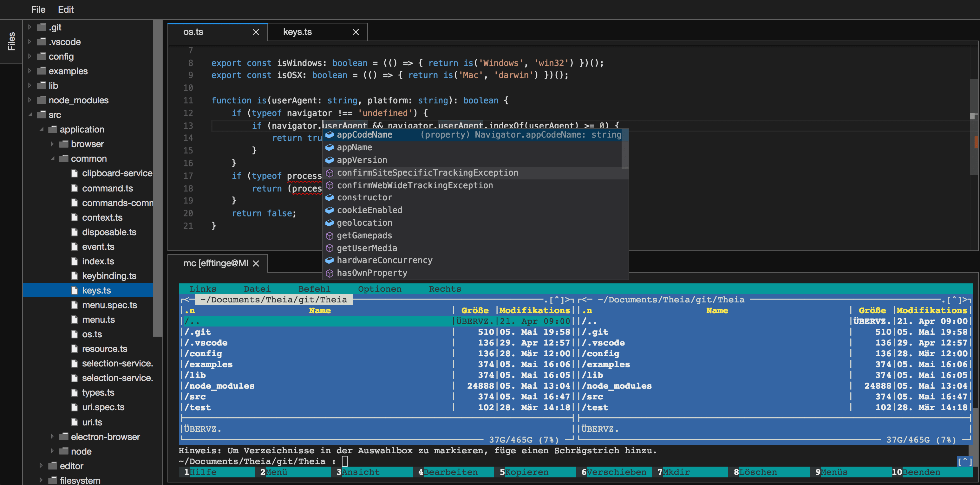Screen dimensions: 980x485
Task: Click the src folder icon
Action: point(42,114)
